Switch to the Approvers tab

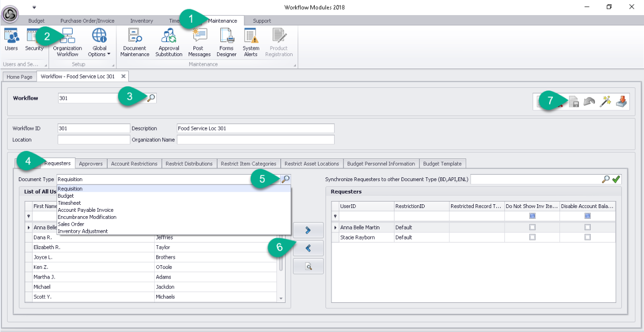coord(91,163)
